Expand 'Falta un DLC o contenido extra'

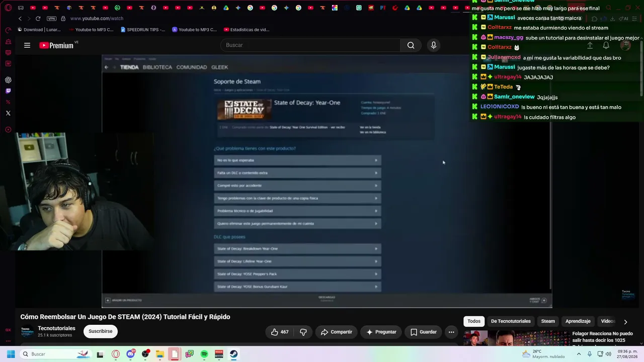click(x=297, y=173)
